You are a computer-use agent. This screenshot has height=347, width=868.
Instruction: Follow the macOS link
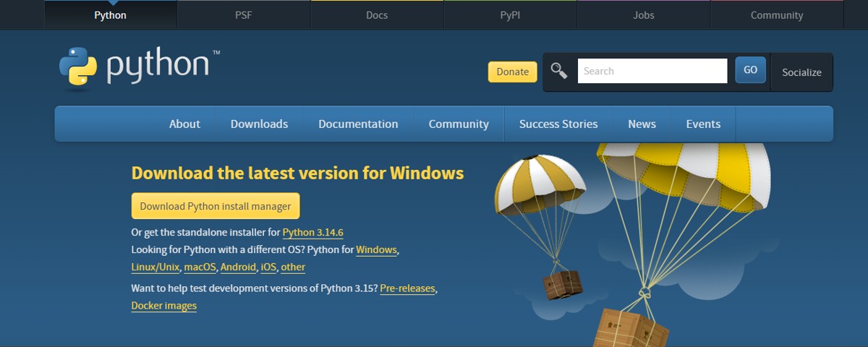(x=200, y=267)
